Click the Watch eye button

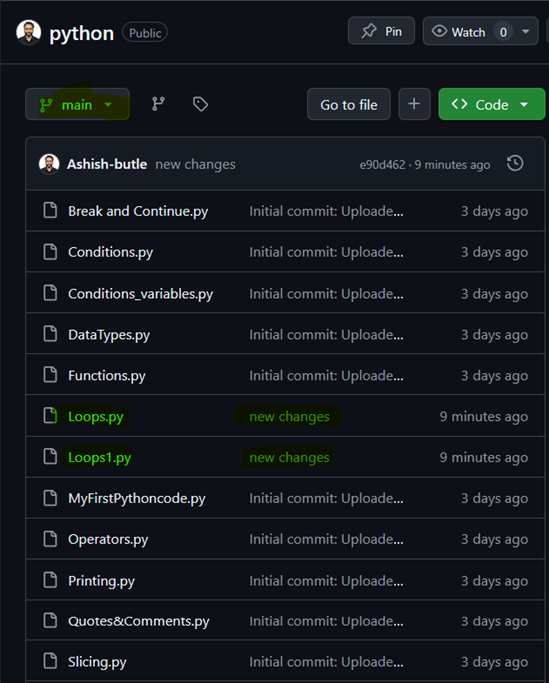point(458,31)
